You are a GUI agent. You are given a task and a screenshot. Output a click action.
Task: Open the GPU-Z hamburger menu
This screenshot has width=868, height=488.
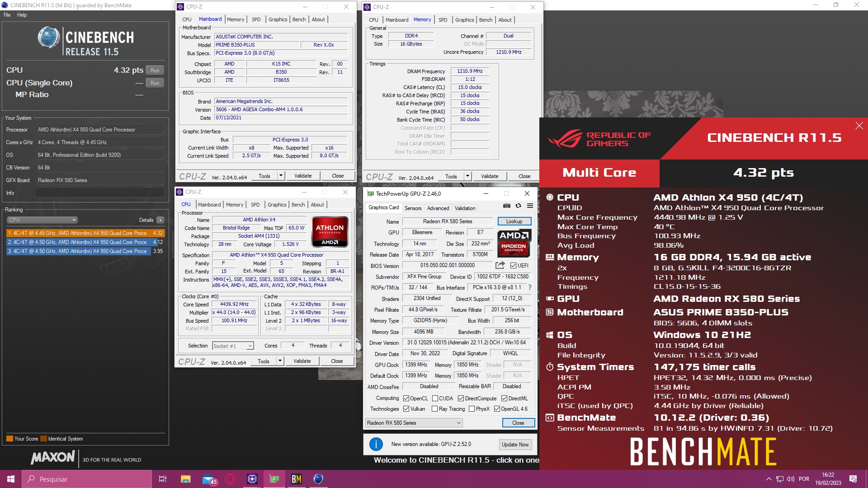click(x=530, y=206)
